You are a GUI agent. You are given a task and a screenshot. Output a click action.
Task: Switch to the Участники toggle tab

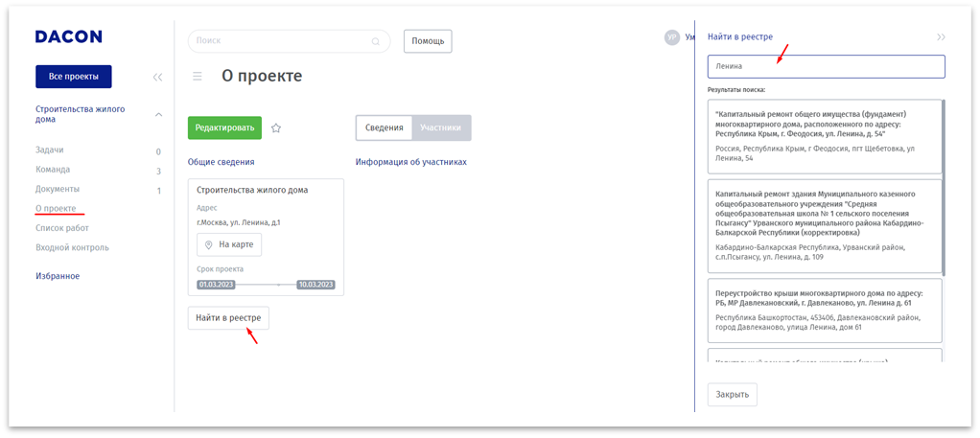(440, 127)
